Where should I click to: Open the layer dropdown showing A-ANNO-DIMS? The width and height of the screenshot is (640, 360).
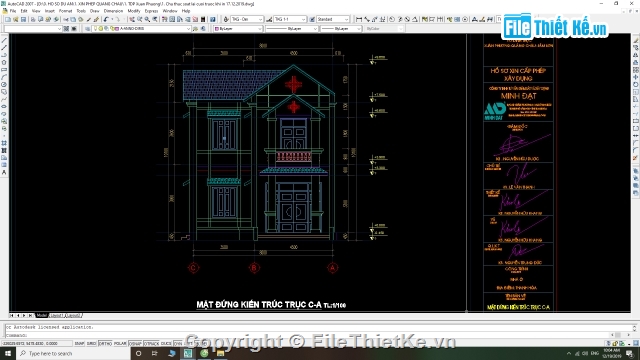[x=142, y=29]
